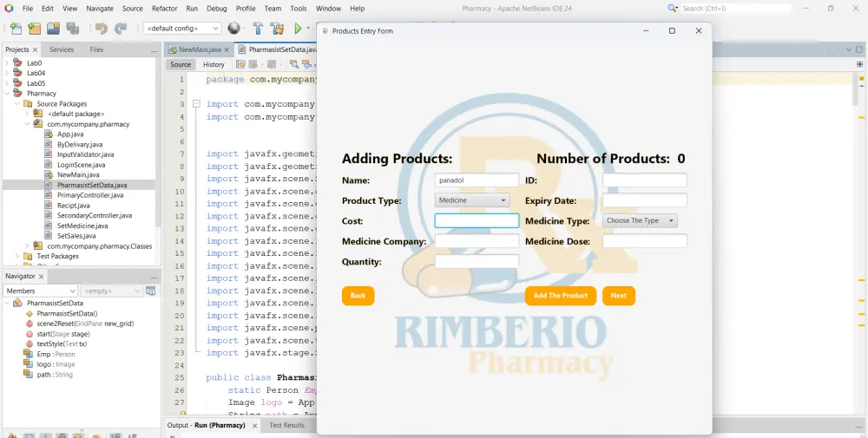Expand the Lab05 project node
Viewport: 868px width, 438px height.
tap(7, 83)
